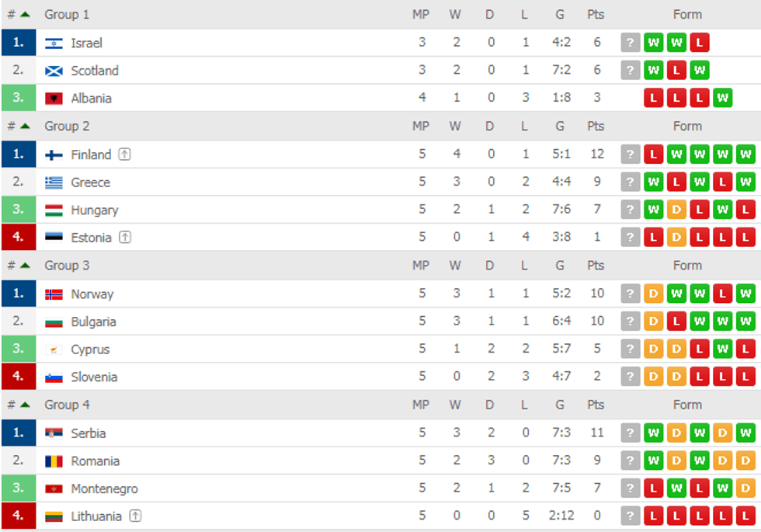Open the Bulgaria team link
Viewport: 761px width, 532px height.
tap(93, 322)
